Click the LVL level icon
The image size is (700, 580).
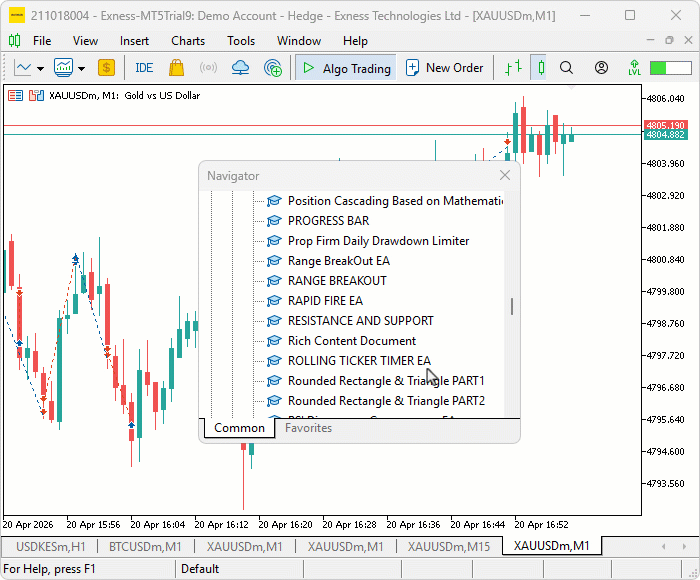click(x=634, y=68)
